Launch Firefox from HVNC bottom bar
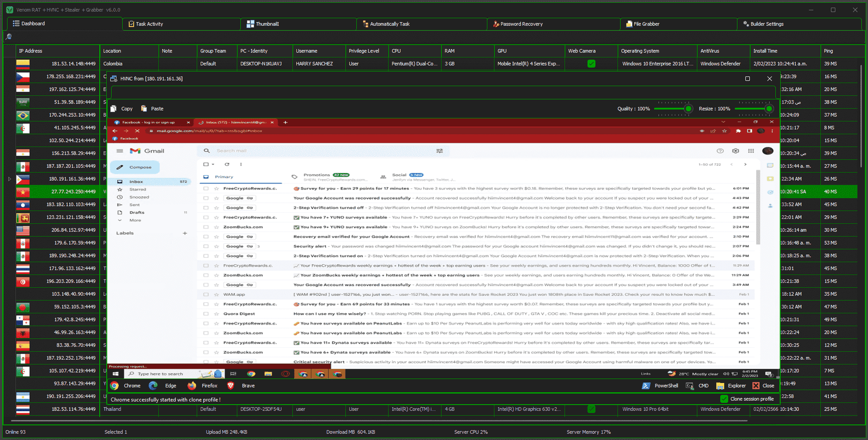Viewport: 868px width, 440px height. click(202, 386)
